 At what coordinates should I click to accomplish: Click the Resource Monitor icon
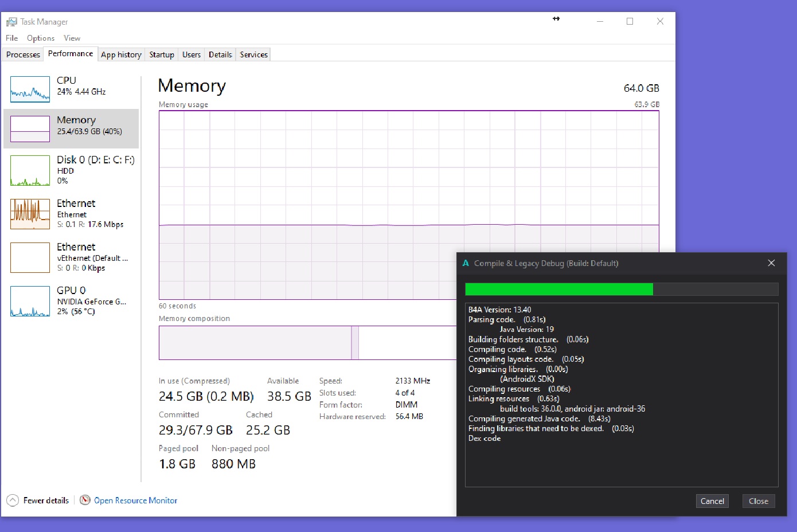tap(85, 500)
